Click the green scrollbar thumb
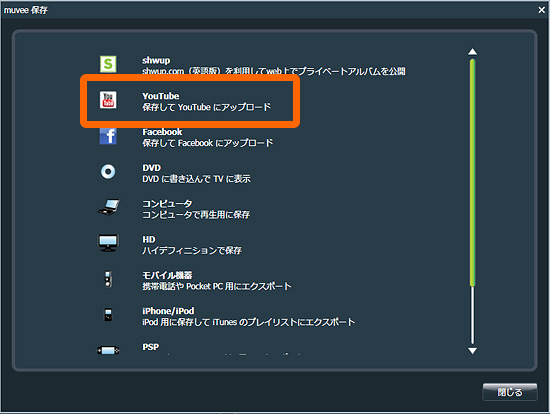Viewport: 550px width, 414px height. click(472, 173)
